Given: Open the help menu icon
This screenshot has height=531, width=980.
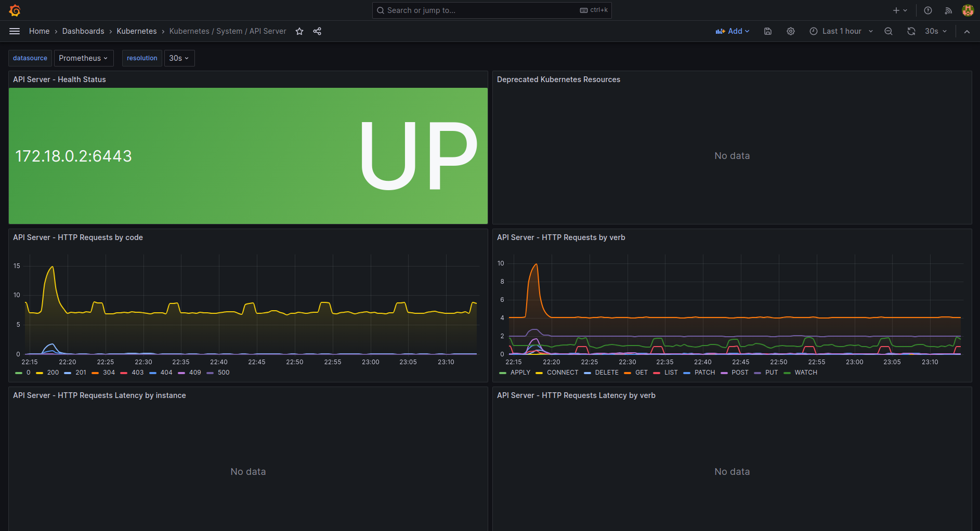Looking at the screenshot, I should pyautogui.click(x=927, y=10).
